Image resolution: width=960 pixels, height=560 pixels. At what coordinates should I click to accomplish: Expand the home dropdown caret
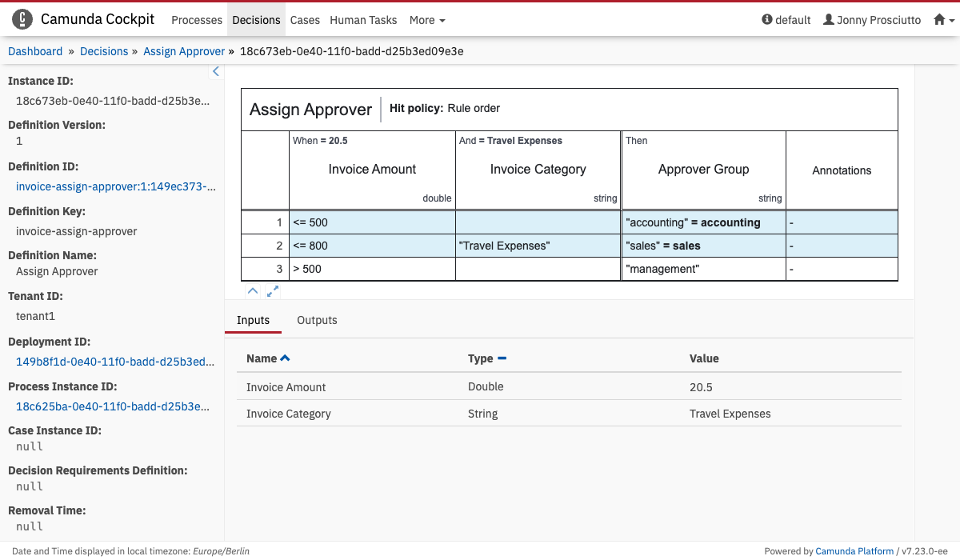951,21
